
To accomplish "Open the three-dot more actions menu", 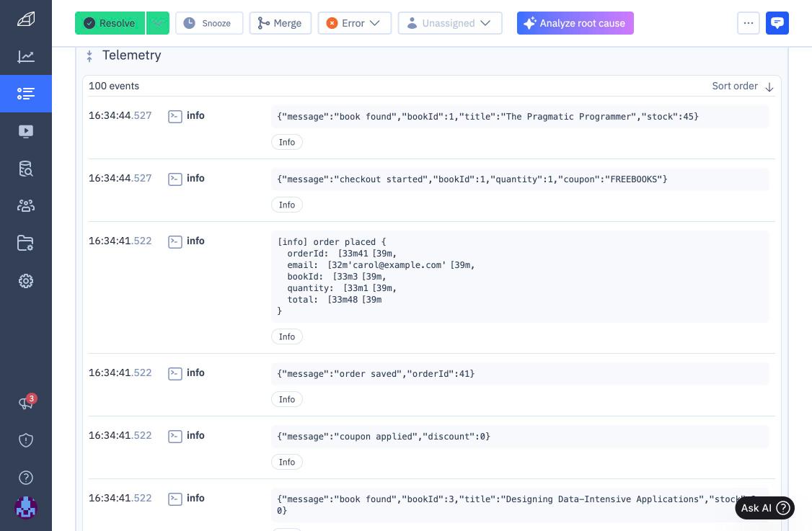I will [749, 23].
